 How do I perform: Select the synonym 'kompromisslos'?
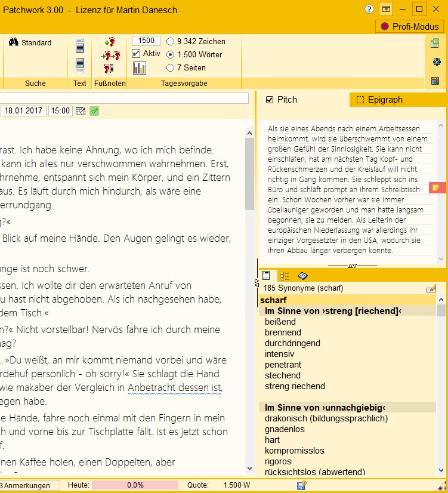pos(294,450)
